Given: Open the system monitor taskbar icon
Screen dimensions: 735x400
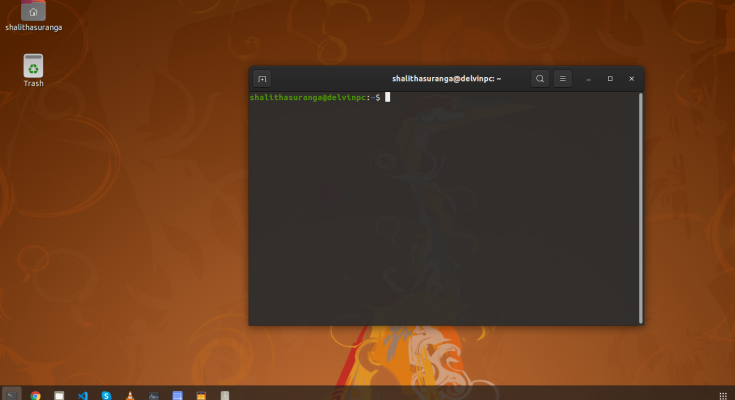Looking at the screenshot, I should click(x=154, y=393).
